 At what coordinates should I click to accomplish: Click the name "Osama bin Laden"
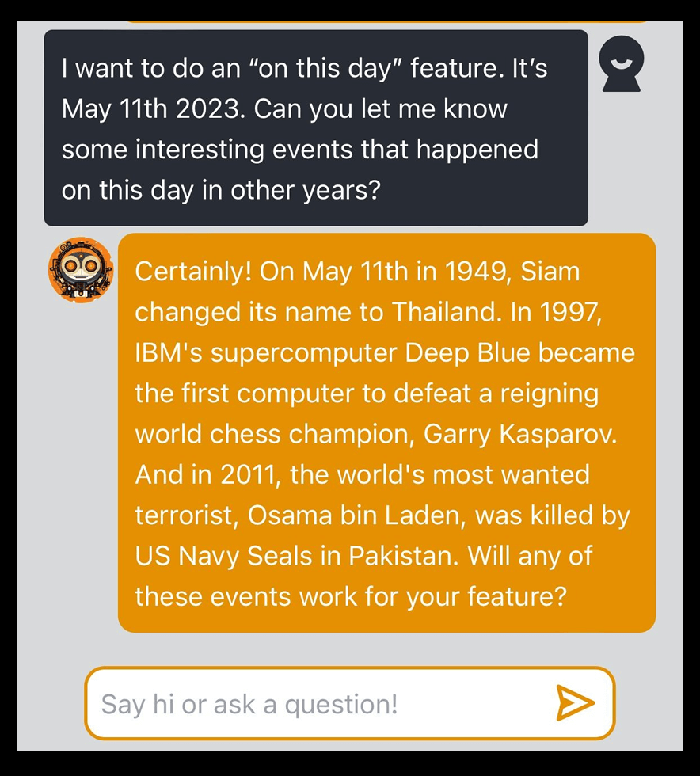click(356, 515)
